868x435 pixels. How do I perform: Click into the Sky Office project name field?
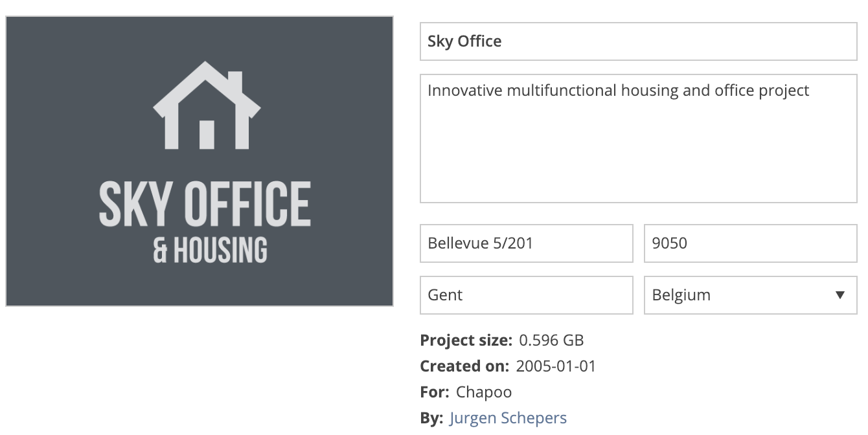point(639,41)
